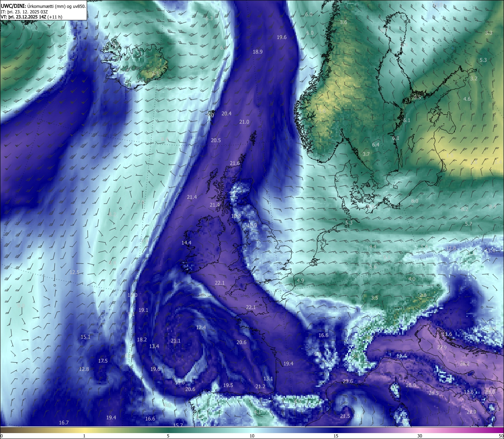This screenshot has height=439, width=504.
Task: Click the map value '12.4'
Action: click(x=201, y=328)
